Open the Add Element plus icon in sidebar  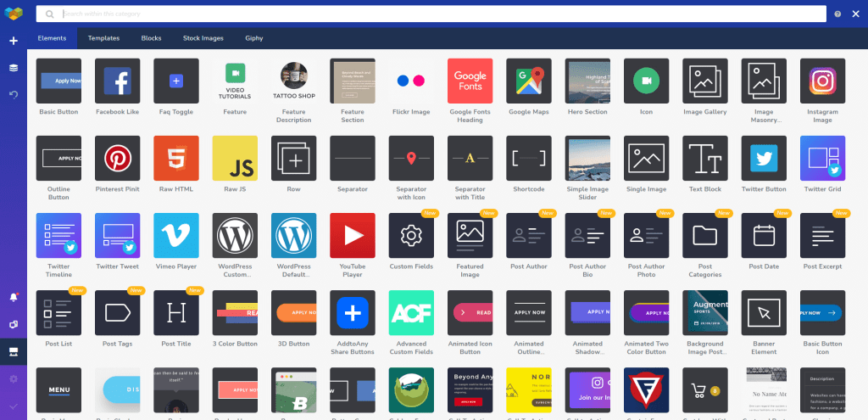[x=14, y=41]
